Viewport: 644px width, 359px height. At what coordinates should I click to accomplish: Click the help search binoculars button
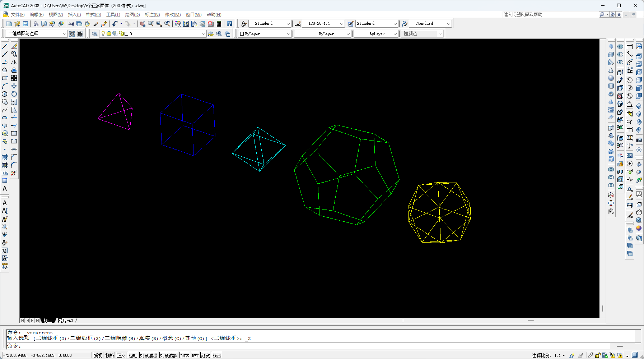(602, 14)
